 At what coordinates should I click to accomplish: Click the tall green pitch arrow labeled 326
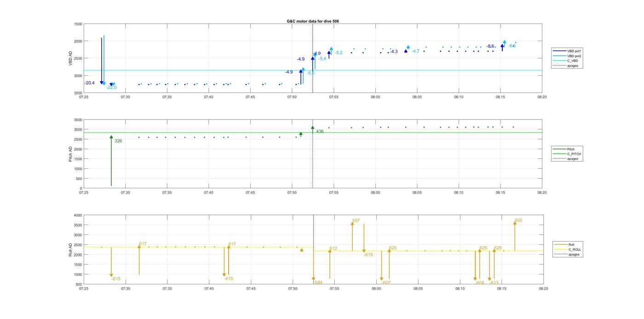[111, 161]
